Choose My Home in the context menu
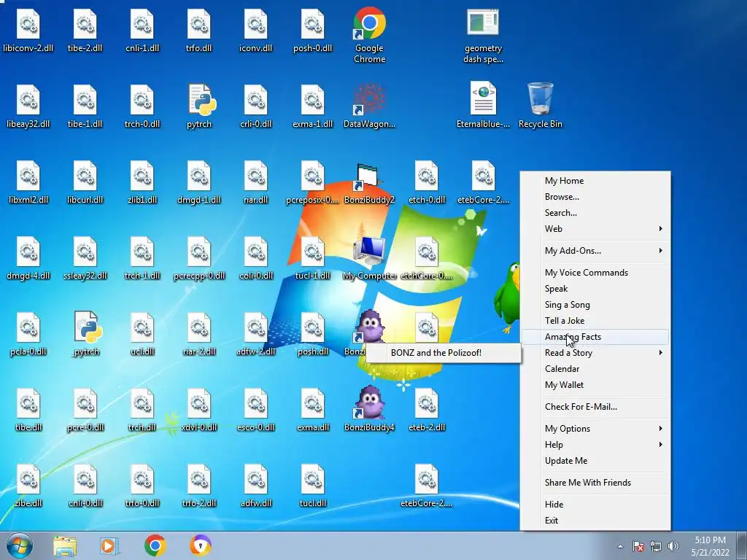 [595, 181]
